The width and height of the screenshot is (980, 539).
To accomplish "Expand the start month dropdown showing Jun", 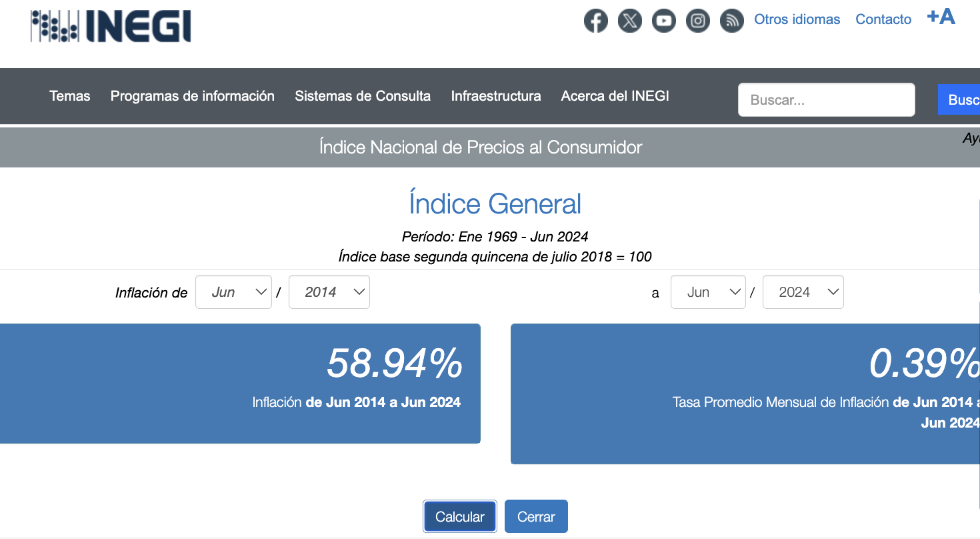I will click(x=233, y=292).
